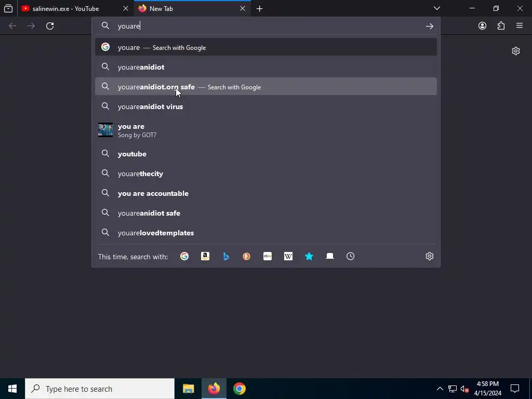Search this time with eBay icon
Screen dimensions: 532x399
coord(268,256)
